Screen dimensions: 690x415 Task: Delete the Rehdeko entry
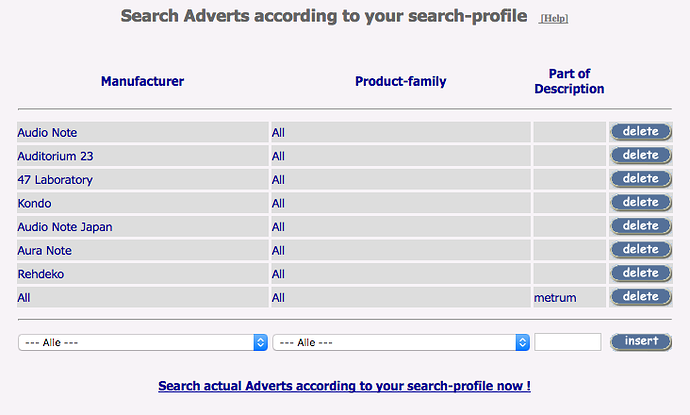click(641, 273)
